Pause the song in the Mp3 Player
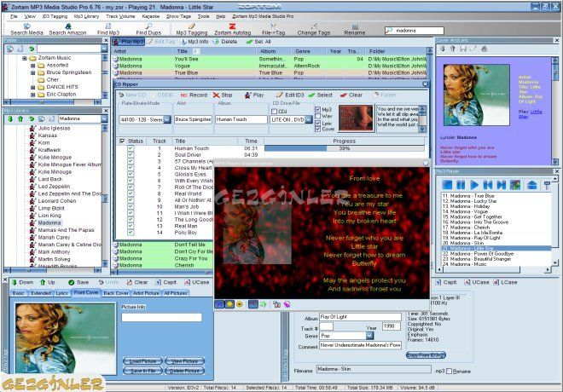Screen dimensions: 563x392 (x=461, y=185)
